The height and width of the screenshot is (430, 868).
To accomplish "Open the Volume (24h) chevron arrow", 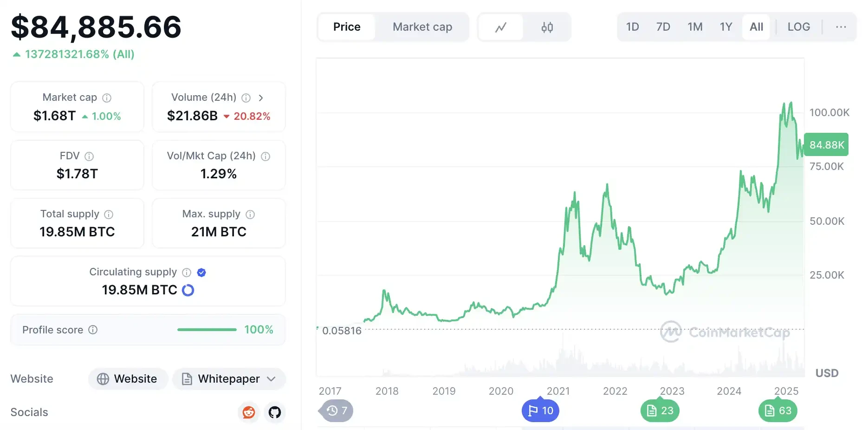I will click(x=261, y=98).
